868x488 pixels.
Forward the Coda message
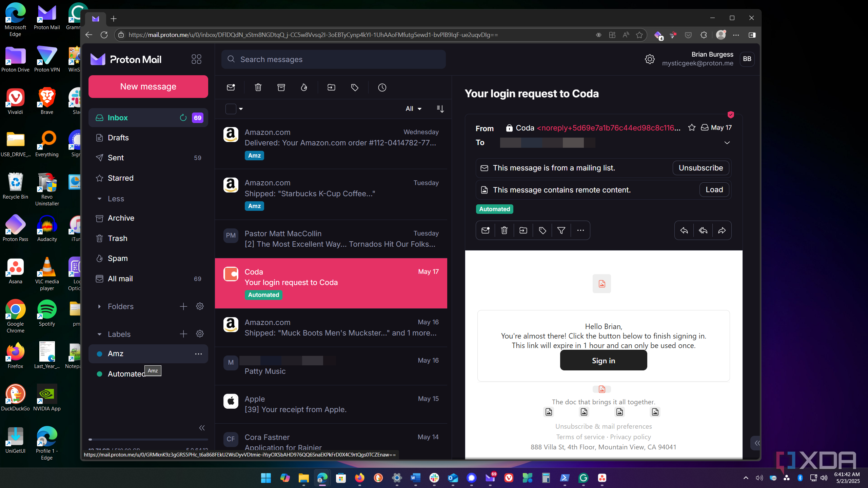tap(722, 230)
